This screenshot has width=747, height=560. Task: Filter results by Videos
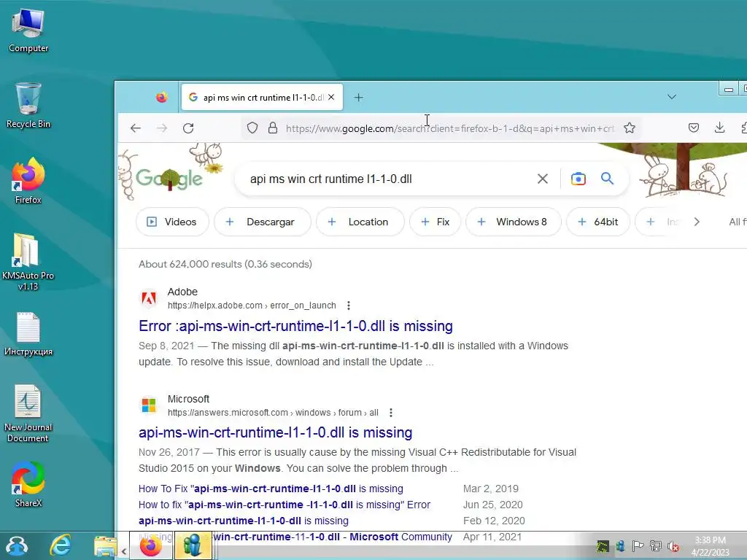point(172,222)
